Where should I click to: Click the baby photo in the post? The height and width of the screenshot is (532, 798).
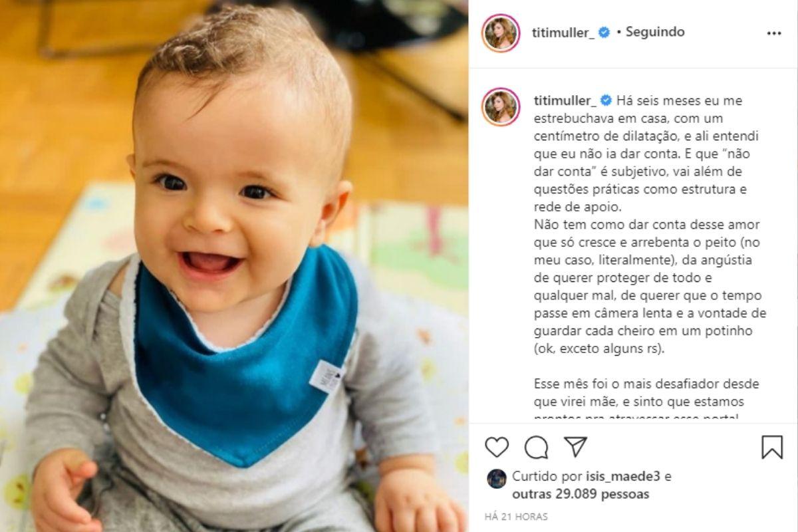coord(234,266)
